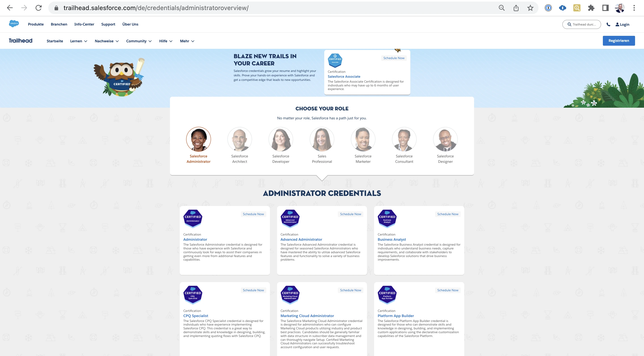Select the Salesforce Architect role
The width and height of the screenshot is (644, 356).
[239, 145]
